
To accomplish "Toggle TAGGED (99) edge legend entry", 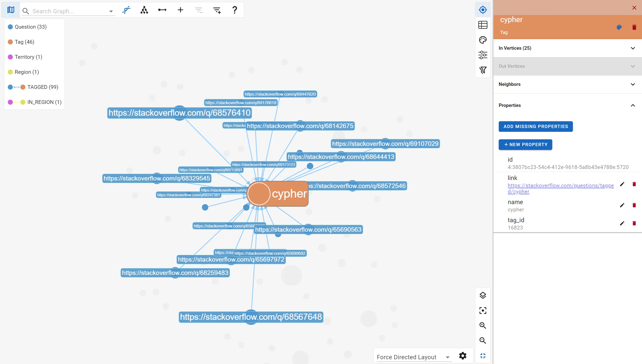I will pyautogui.click(x=33, y=87).
